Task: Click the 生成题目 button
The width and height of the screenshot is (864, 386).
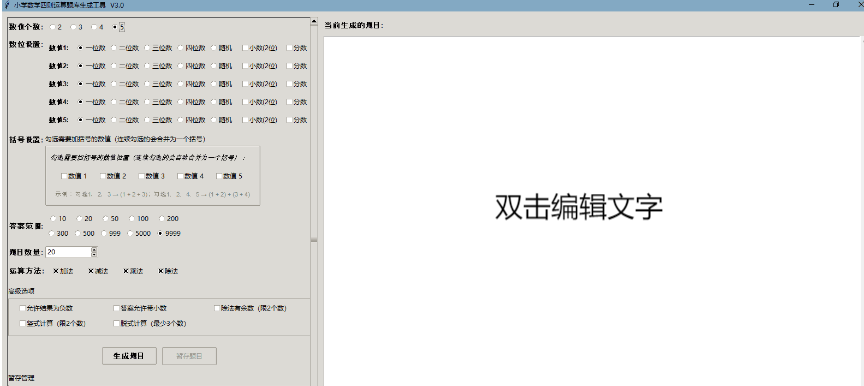Action: click(129, 356)
